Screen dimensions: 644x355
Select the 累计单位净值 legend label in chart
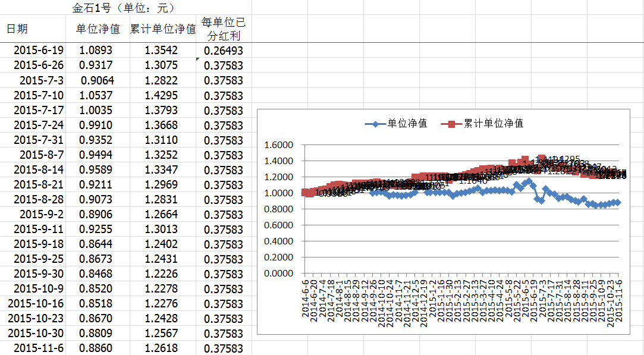tap(493, 124)
